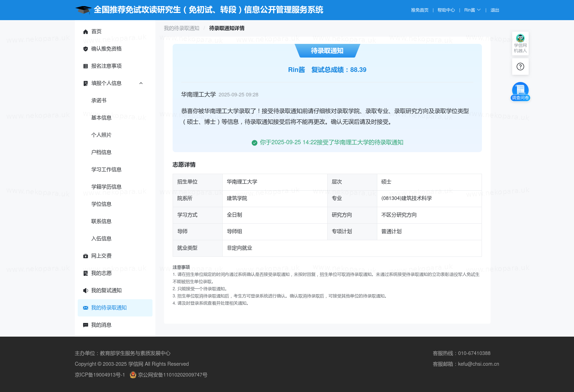This screenshot has width=574, height=392.
Task: Click the 退出 logout link
Action: coord(495,10)
